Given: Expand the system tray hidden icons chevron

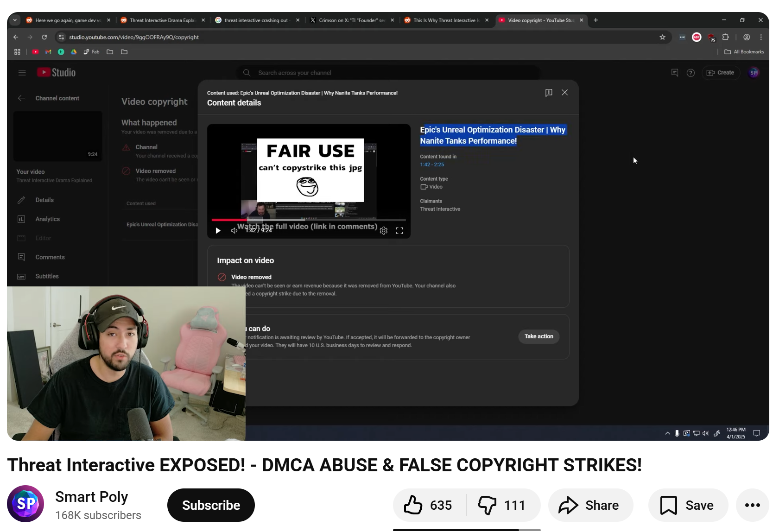Looking at the screenshot, I should (x=667, y=433).
